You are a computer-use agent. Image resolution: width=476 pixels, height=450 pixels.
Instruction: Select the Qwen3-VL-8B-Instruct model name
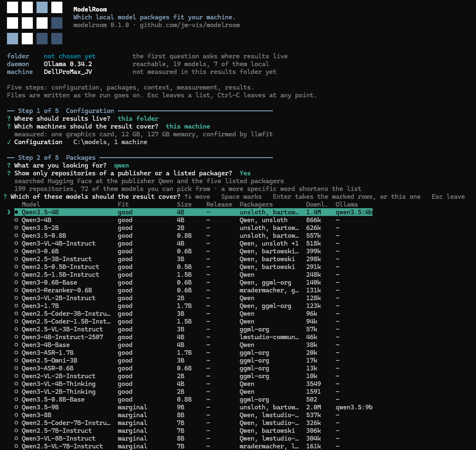point(59,439)
